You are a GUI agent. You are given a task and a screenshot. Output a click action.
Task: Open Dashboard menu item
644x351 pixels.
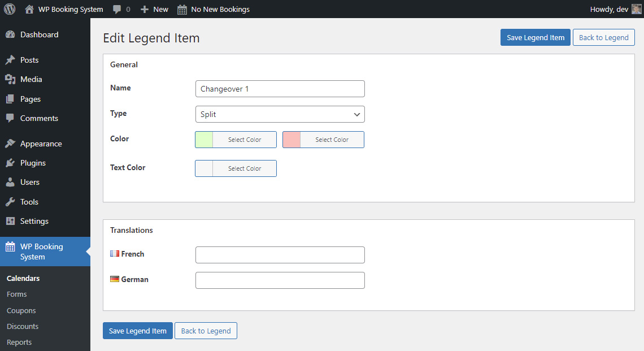[40, 34]
